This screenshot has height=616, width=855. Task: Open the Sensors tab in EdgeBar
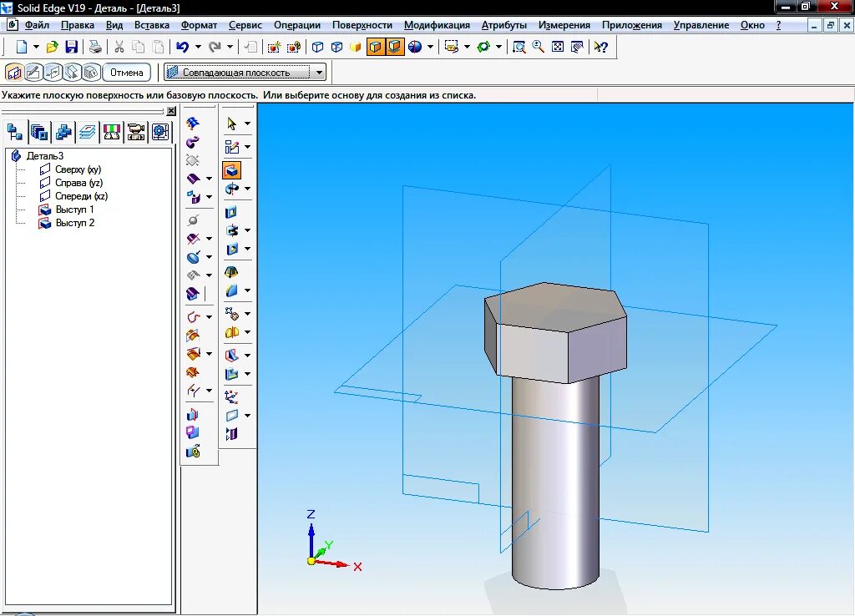(112, 132)
